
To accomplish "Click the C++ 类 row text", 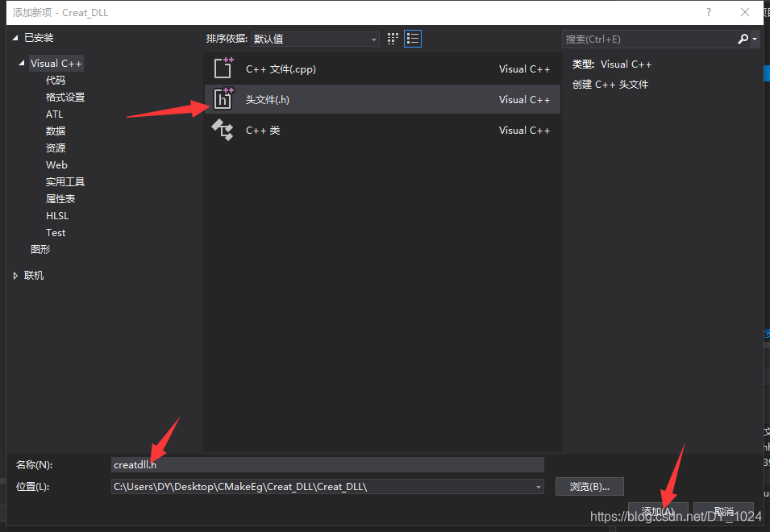I will [x=263, y=131].
